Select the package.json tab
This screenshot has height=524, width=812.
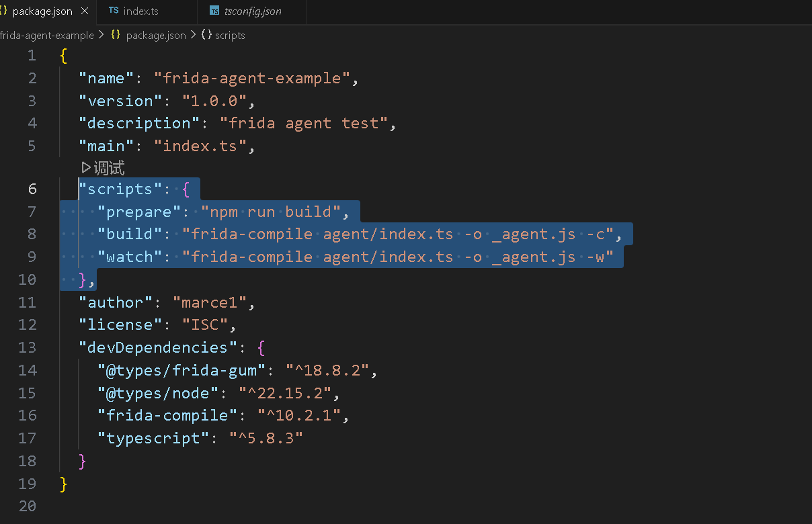coord(42,11)
